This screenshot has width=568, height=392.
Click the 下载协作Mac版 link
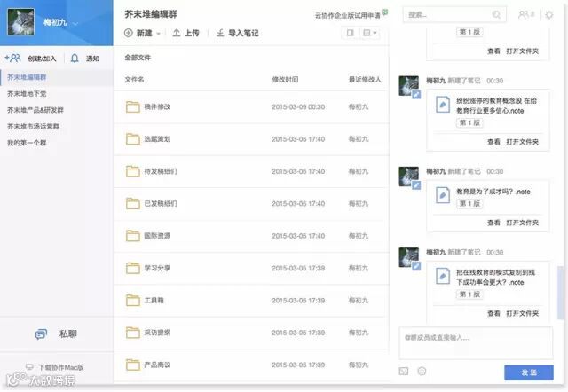61,367
